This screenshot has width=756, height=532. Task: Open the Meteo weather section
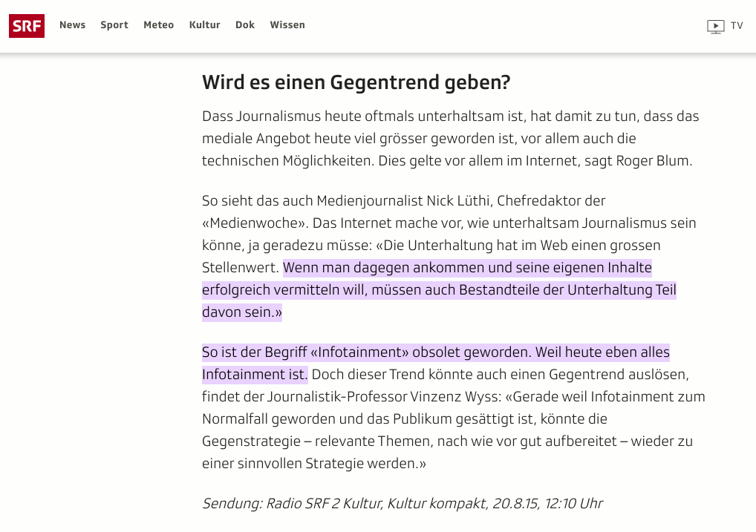[158, 25]
